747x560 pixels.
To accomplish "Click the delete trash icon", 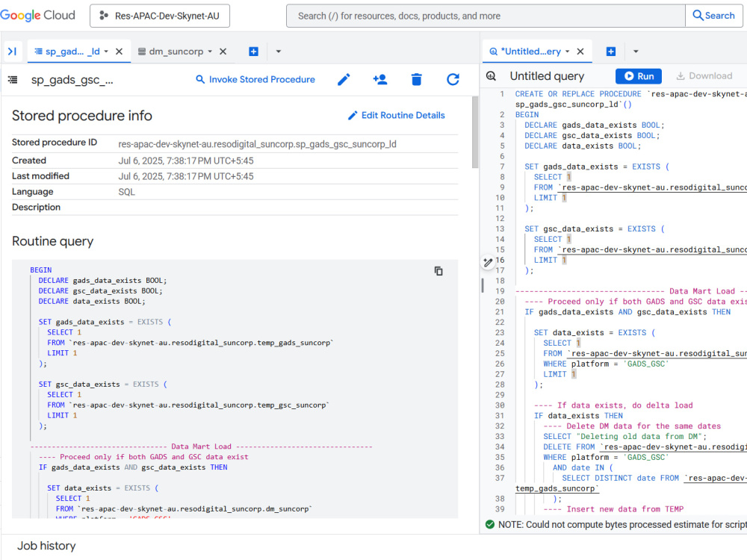I will point(416,80).
